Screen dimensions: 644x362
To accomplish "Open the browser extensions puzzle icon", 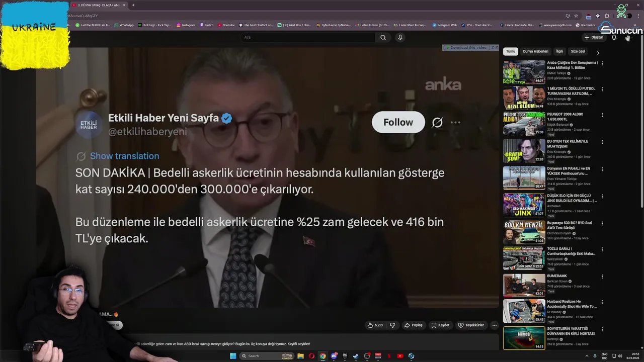I will pos(607,16).
